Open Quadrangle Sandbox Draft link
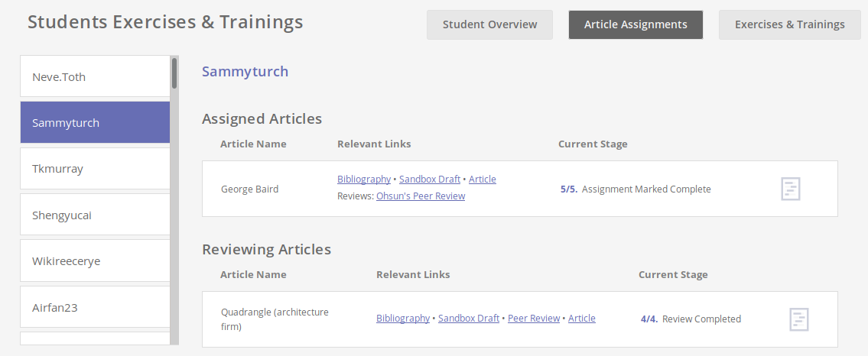Screen dimensions: 868x356 pyautogui.click(x=469, y=319)
